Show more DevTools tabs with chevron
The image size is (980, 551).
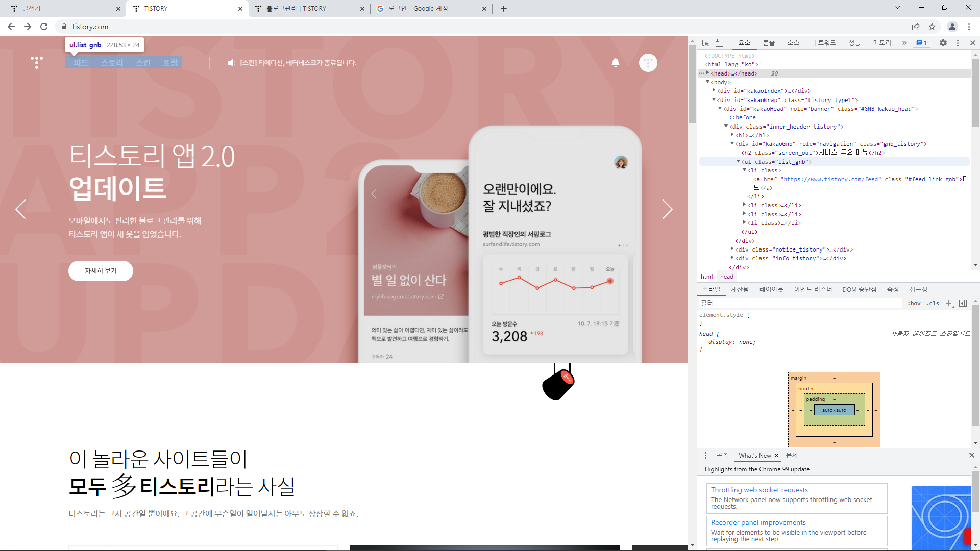(x=904, y=43)
